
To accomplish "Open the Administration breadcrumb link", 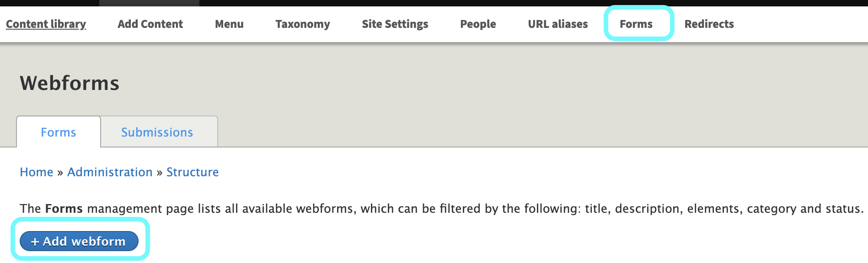I will 110,172.
